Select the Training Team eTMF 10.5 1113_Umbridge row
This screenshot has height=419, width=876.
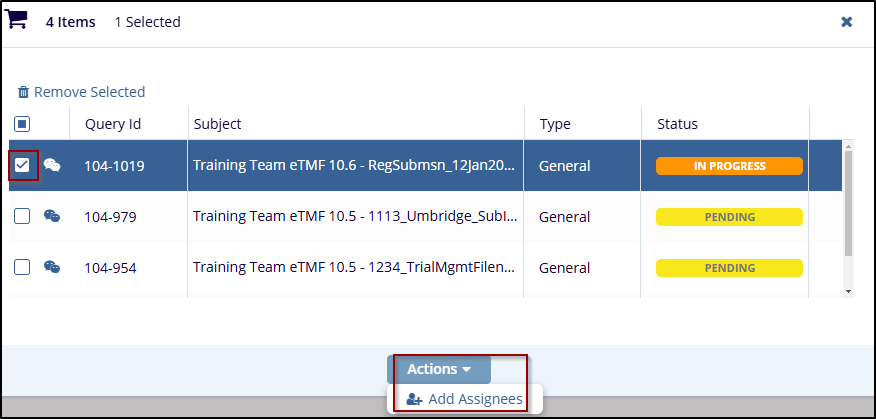pyautogui.click(x=355, y=216)
